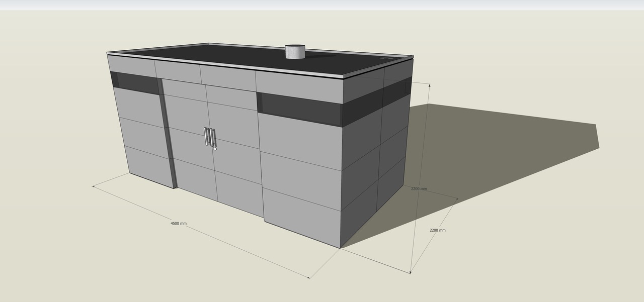Screen dimensions: 644x302
Task: Click the 2200 mm height dimension text
Action: 419,189
